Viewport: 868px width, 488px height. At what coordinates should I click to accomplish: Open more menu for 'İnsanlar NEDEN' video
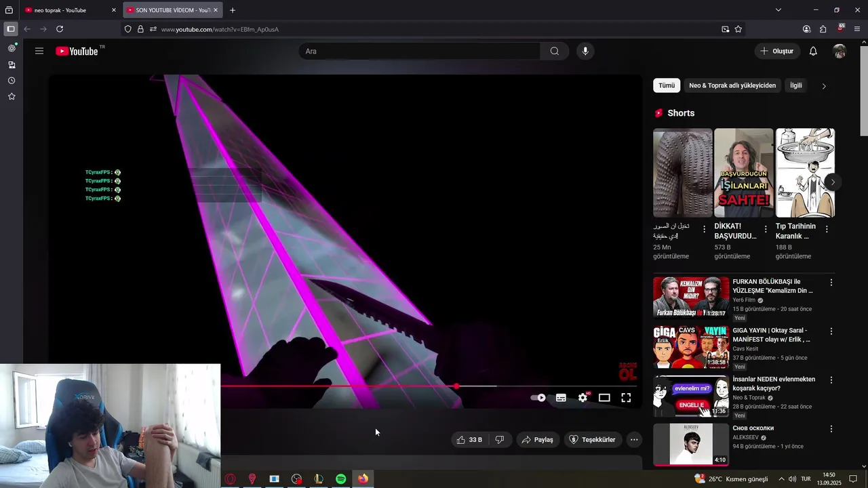831,380
